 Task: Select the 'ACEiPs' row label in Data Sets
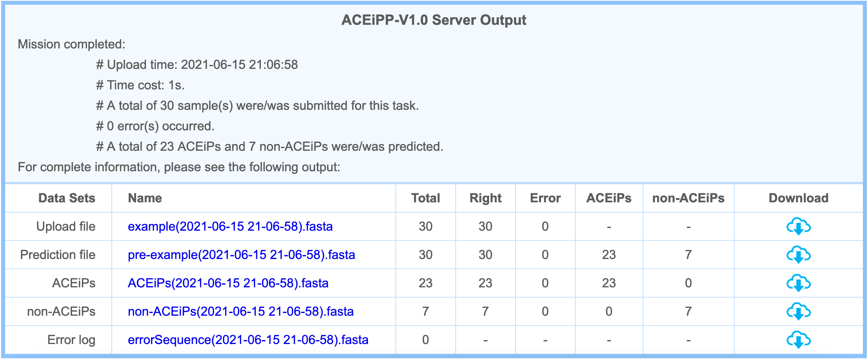74,283
